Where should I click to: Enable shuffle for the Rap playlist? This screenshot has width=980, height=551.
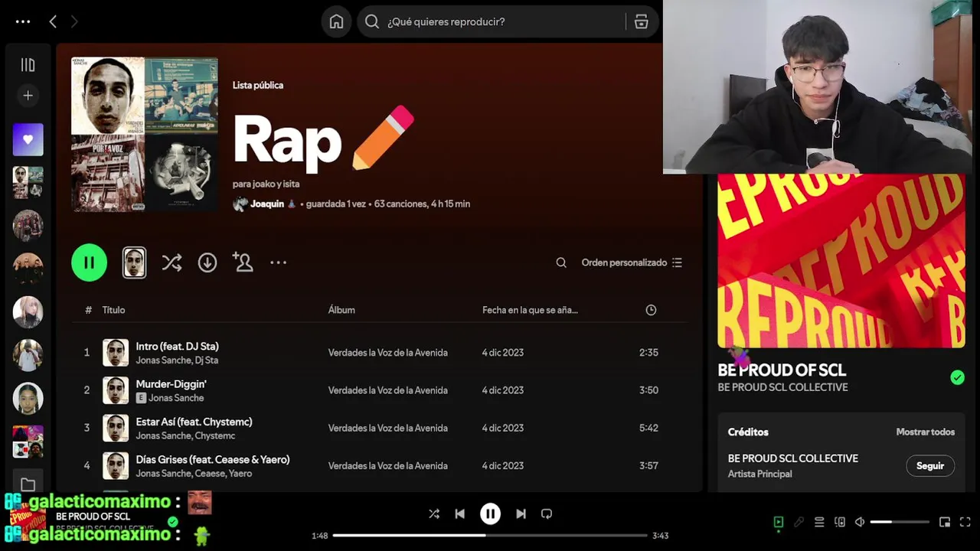(x=171, y=262)
